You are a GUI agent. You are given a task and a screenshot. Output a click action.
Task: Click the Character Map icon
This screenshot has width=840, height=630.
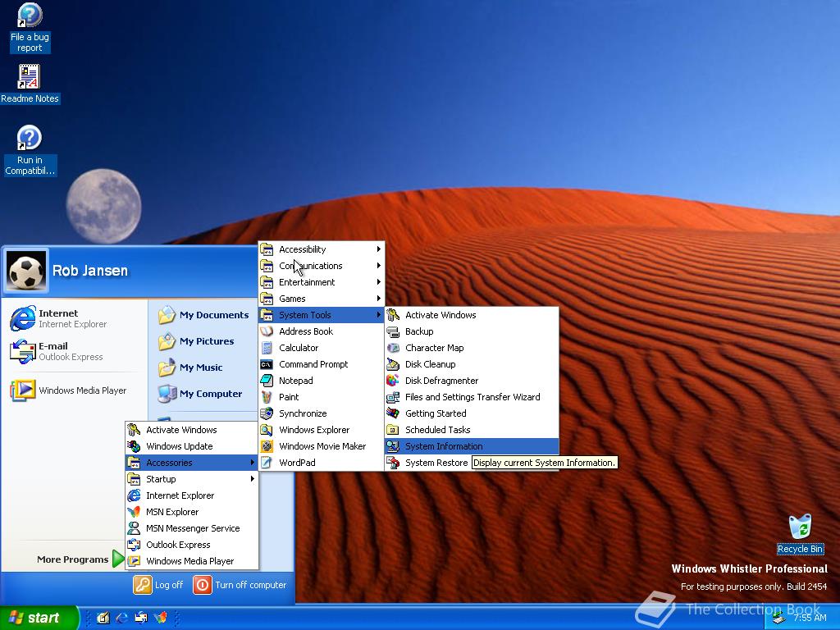tap(393, 348)
